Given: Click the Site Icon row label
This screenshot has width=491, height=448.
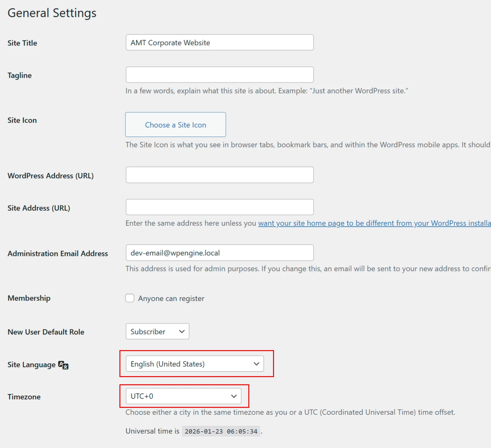Looking at the screenshot, I should click(22, 120).
